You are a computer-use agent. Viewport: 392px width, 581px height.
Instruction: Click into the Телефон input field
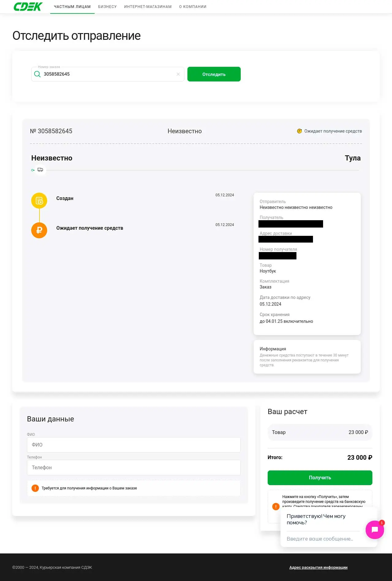point(134,467)
